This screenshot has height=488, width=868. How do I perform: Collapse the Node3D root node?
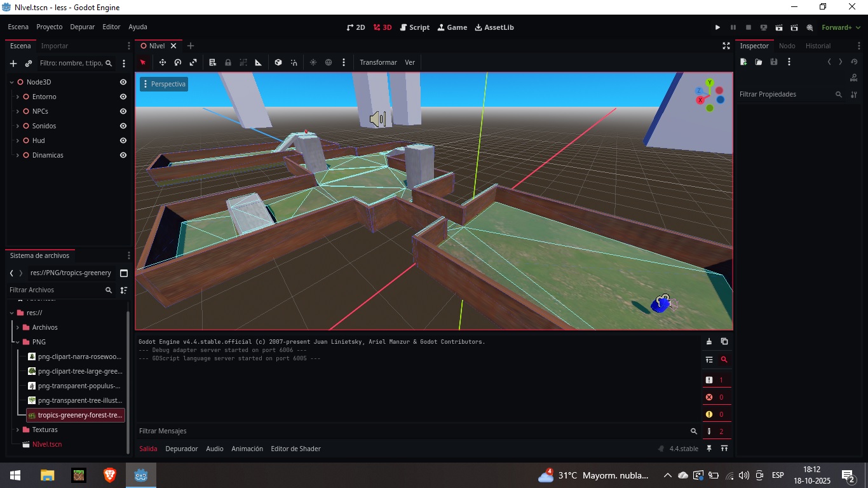pyautogui.click(x=11, y=82)
